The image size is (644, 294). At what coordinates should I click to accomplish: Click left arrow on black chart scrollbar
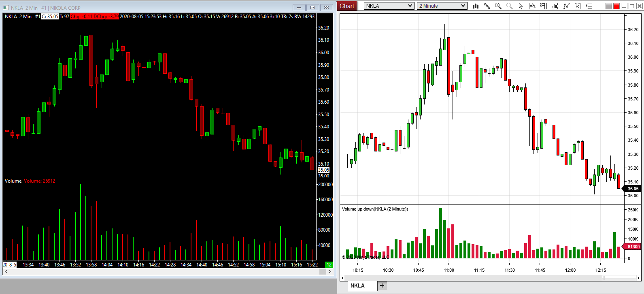tap(6, 271)
